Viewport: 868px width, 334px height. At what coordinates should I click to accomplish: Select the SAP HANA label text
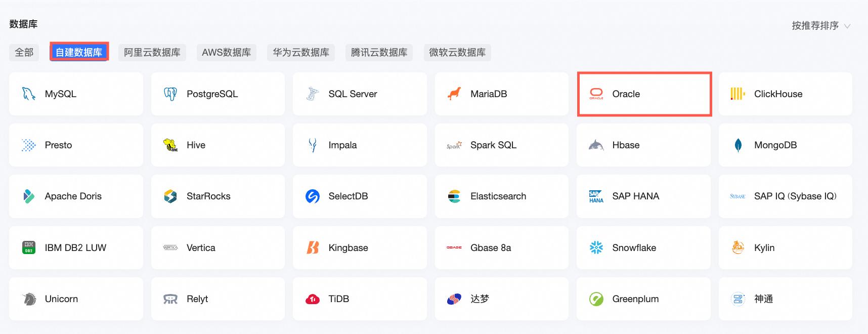[636, 196]
